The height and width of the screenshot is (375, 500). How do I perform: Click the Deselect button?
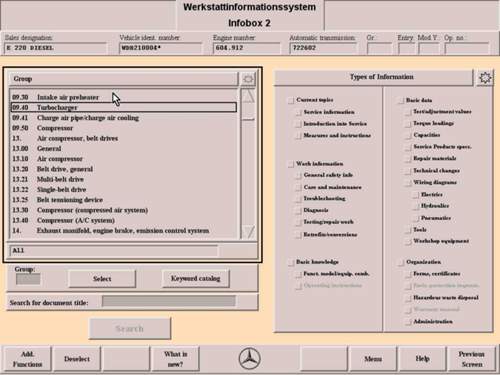77,359
